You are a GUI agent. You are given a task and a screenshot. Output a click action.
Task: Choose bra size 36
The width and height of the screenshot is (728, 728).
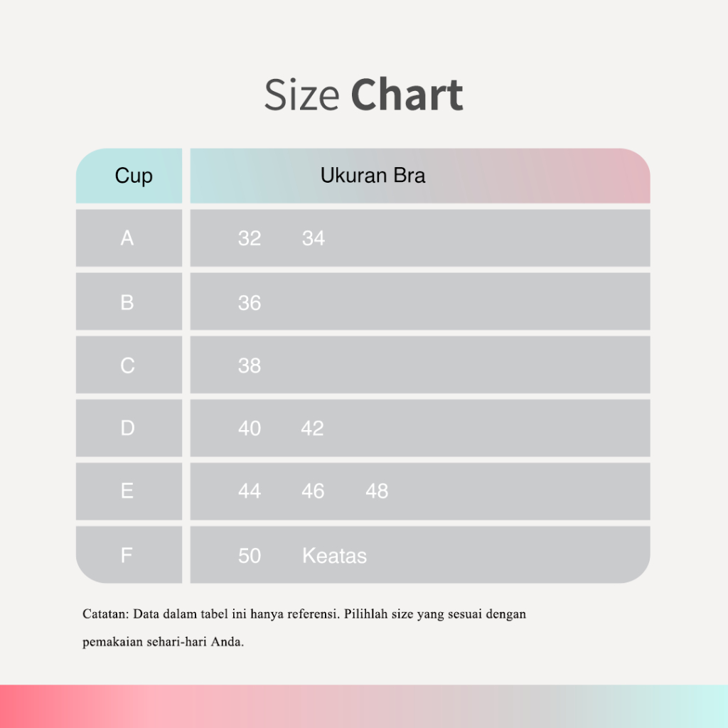250,304
